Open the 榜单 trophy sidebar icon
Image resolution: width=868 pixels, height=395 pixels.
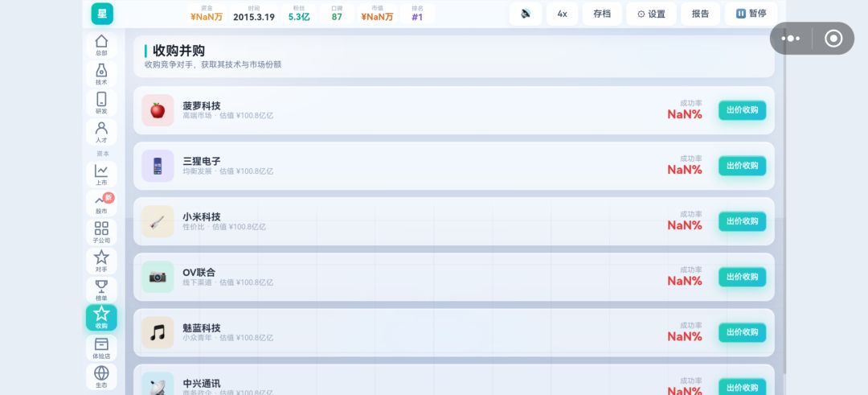(x=101, y=290)
